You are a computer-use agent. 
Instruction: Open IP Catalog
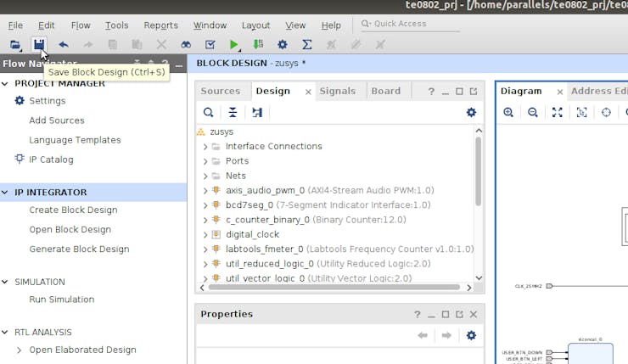pyautogui.click(x=51, y=160)
